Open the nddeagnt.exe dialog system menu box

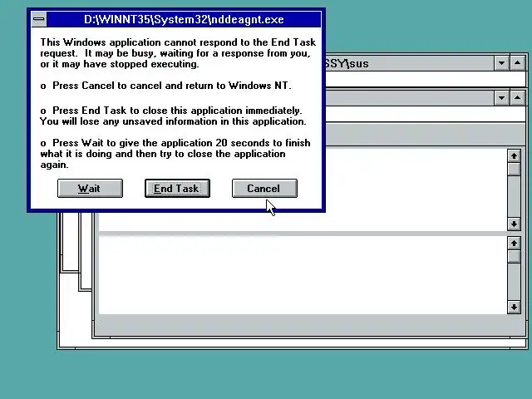point(39,19)
